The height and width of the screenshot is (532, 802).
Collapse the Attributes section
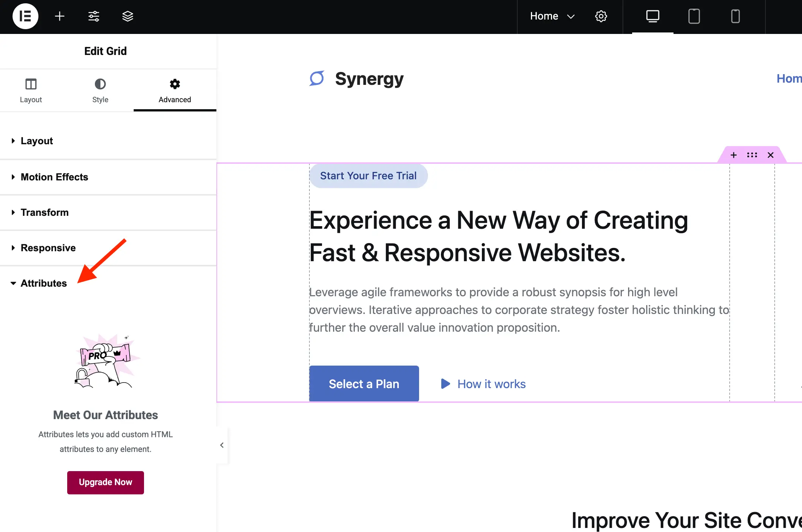tap(108, 283)
